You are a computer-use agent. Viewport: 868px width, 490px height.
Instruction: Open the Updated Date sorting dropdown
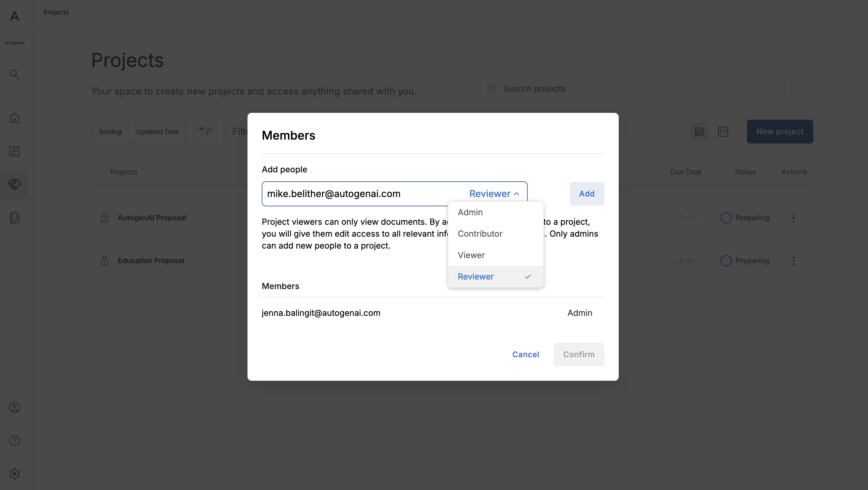157,132
